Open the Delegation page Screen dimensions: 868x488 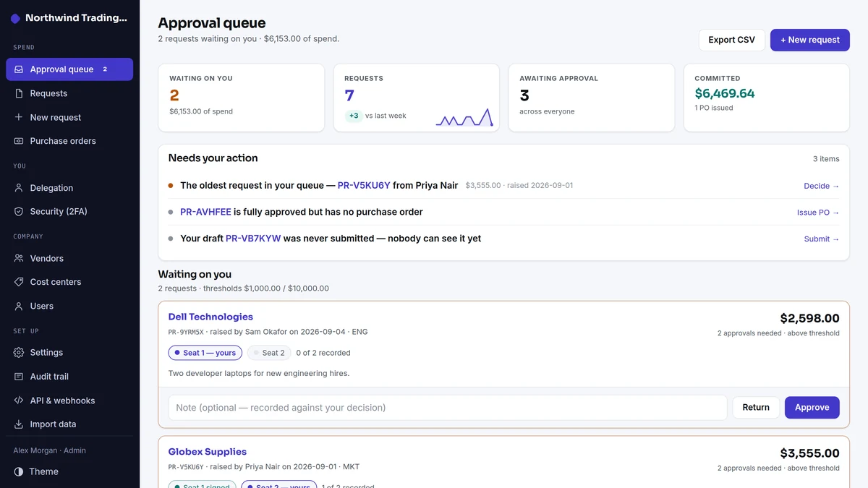click(x=69, y=188)
